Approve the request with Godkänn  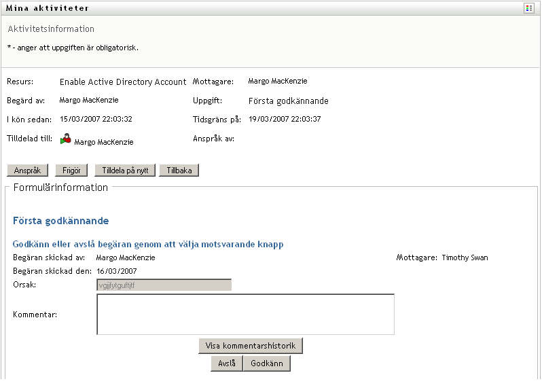click(267, 363)
